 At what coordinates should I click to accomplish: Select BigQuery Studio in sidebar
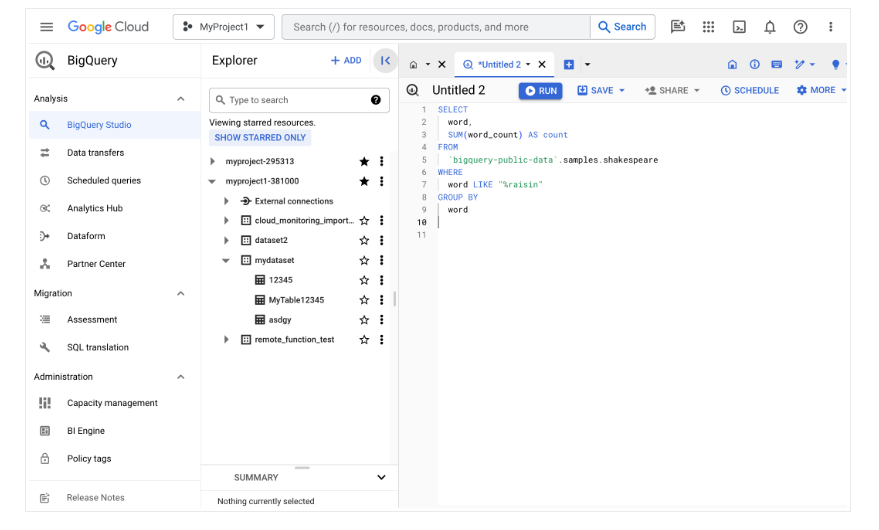tap(115, 125)
